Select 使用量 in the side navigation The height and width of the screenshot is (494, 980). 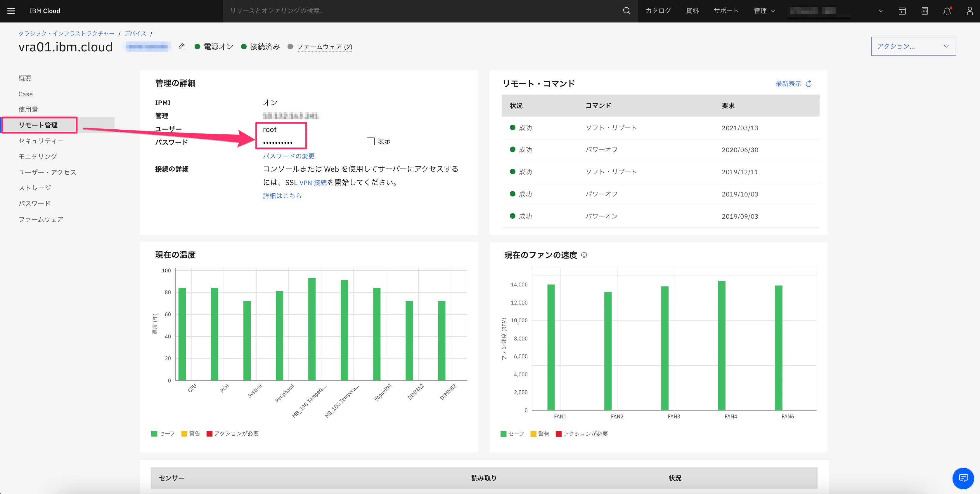pos(28,109)
